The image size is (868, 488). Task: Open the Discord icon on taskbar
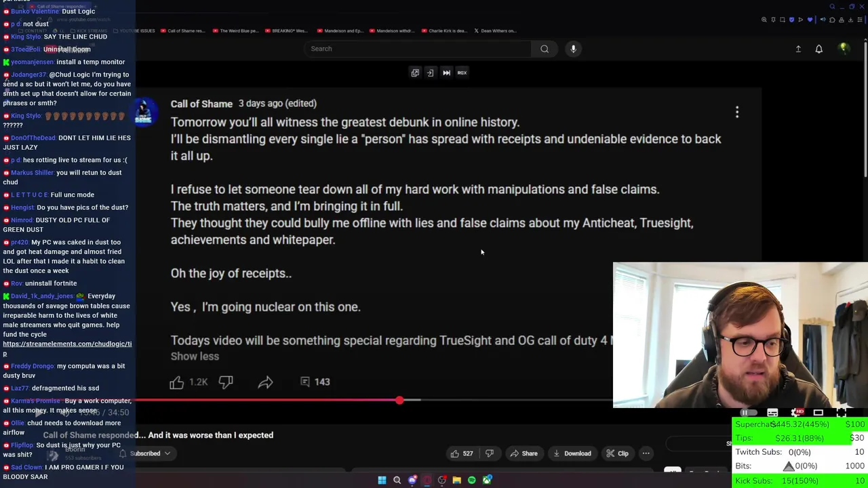[412, 481]
